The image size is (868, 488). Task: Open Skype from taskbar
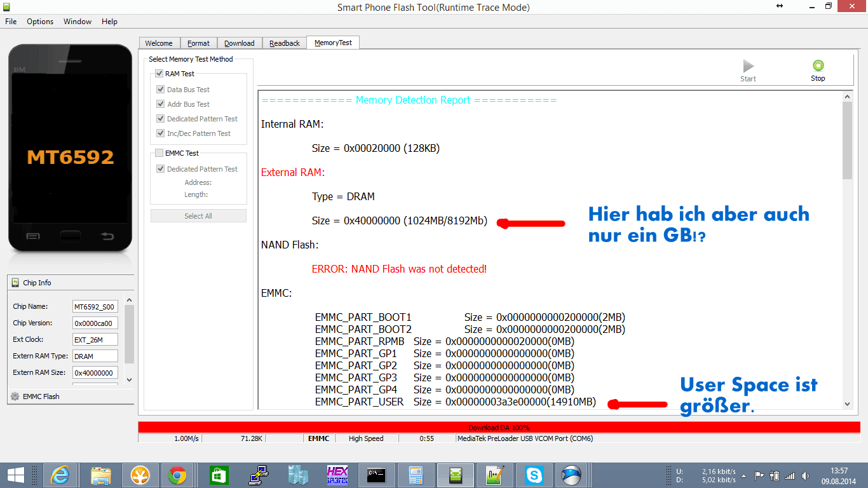pyautogui.click(x=534, y=475)
